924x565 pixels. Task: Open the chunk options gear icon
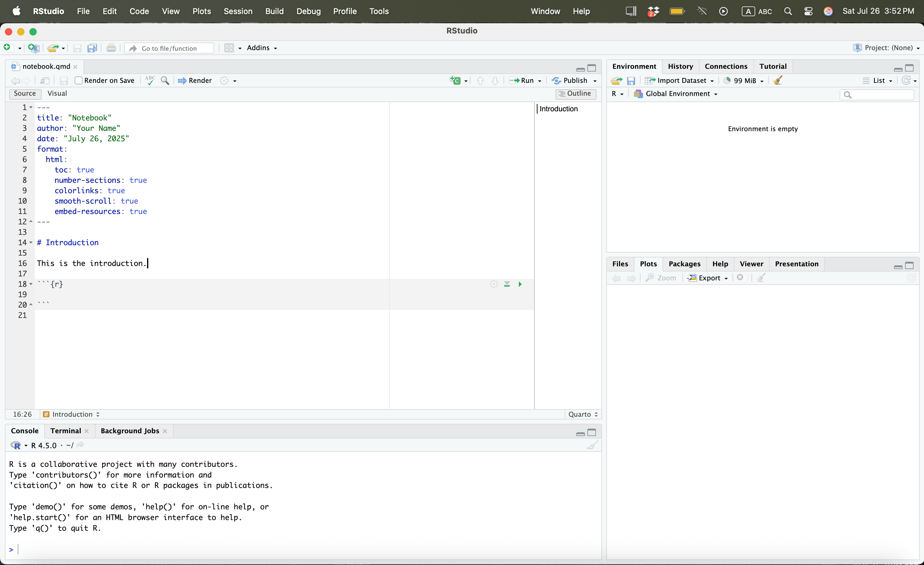(x=493, y=284)
